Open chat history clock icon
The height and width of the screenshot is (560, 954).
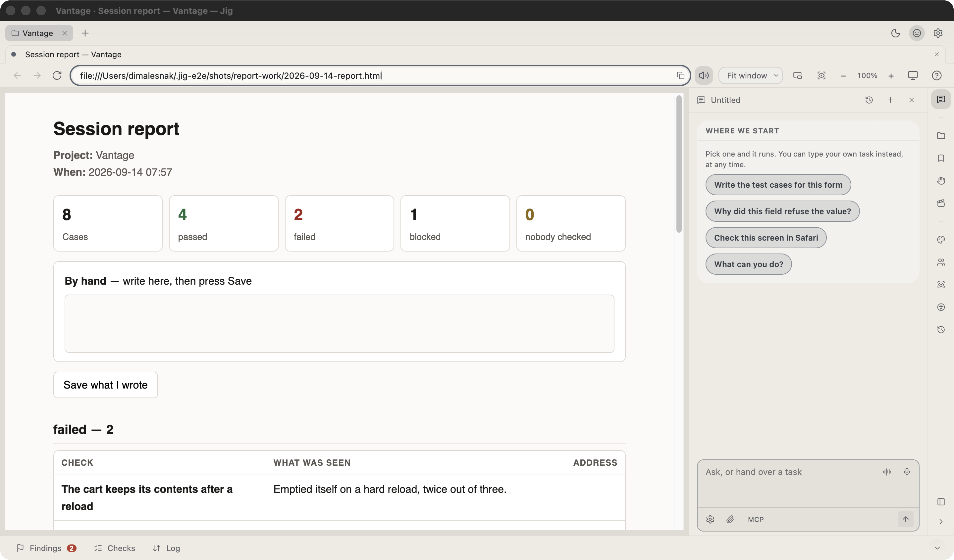(x=869, y=100)
